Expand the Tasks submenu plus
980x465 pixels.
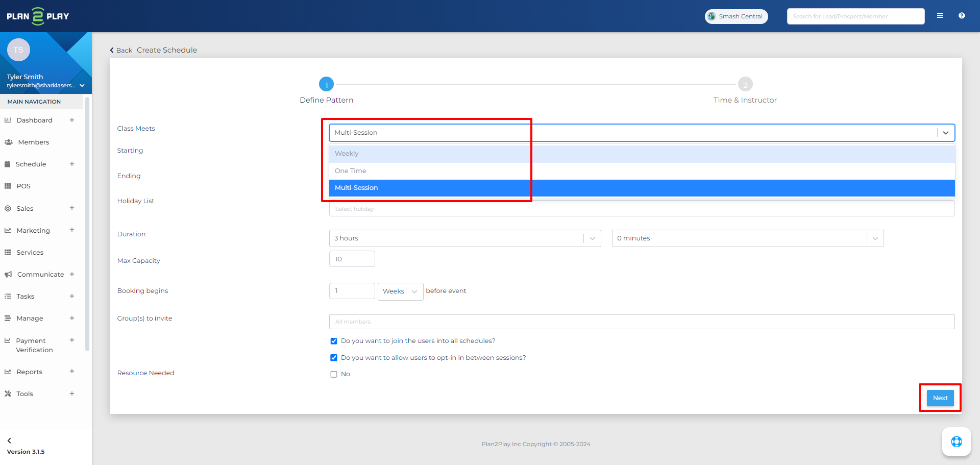[x=72, y=296]
